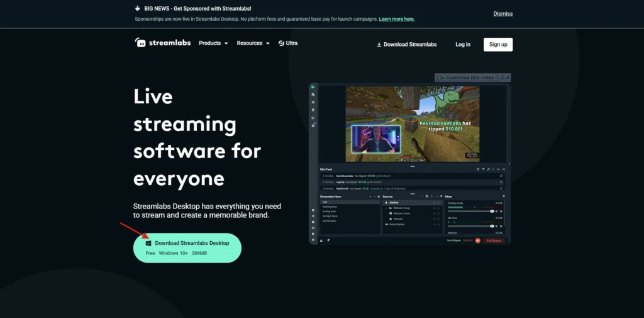Click the Streamlabs logo in the header
Image resolution: width=644 pixels, height=318 pixels.
tap(163, 42)
